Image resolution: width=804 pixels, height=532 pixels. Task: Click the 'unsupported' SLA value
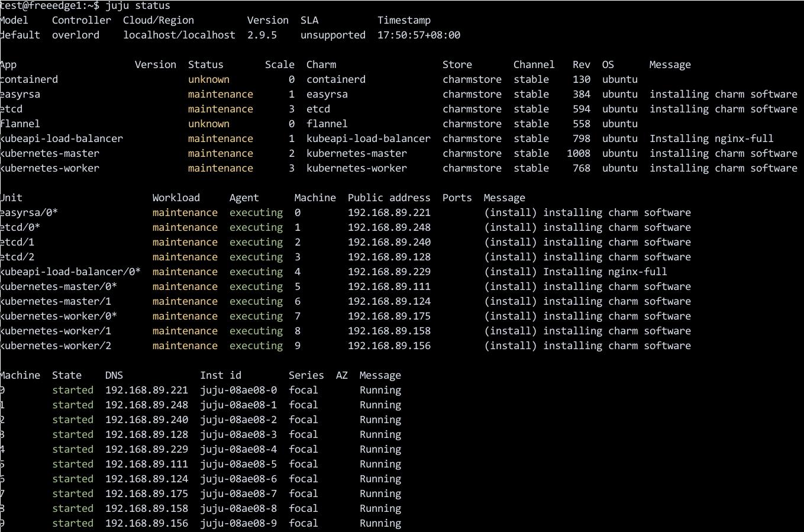(x=333, y=35)
